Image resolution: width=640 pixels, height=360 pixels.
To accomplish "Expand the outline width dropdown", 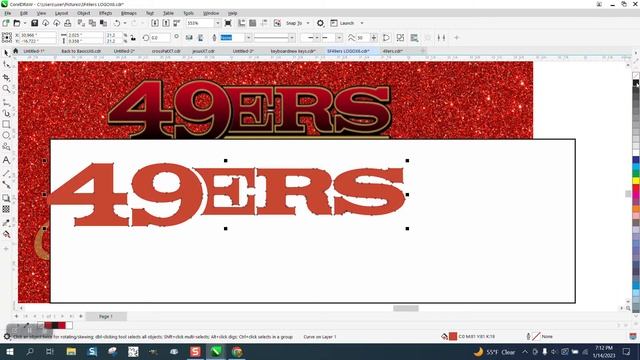I will (248, 38).
